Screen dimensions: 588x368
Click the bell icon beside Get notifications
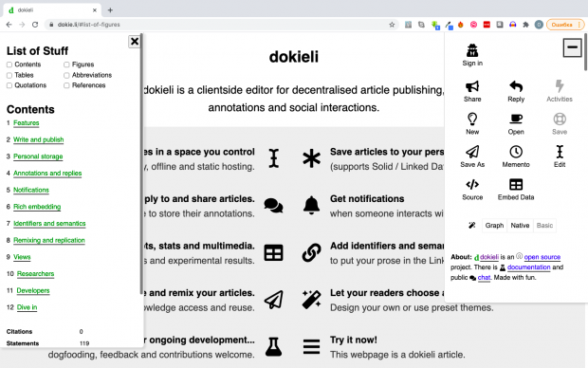coord(311,205)
